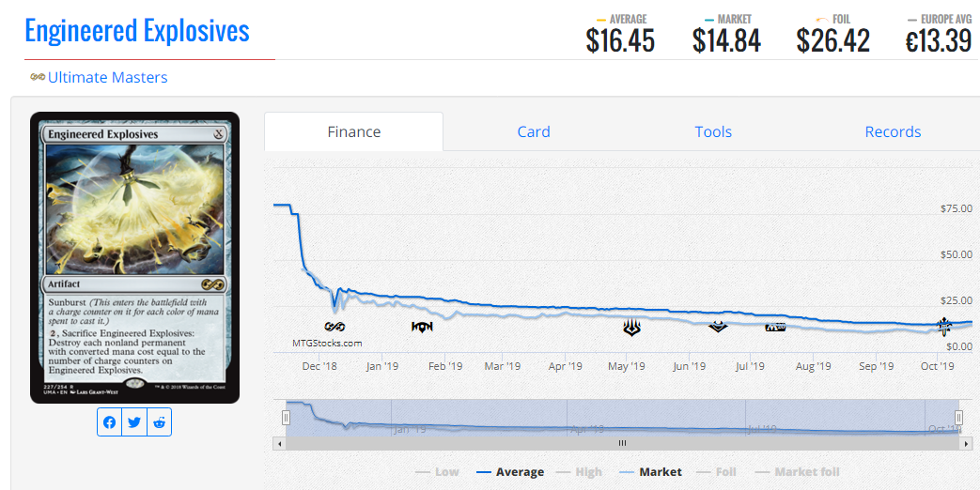The width and height of the screenshot is (980, 490).
Task: Click the Modern Horizons set marker near Jun '19
Action: point(718,326)
